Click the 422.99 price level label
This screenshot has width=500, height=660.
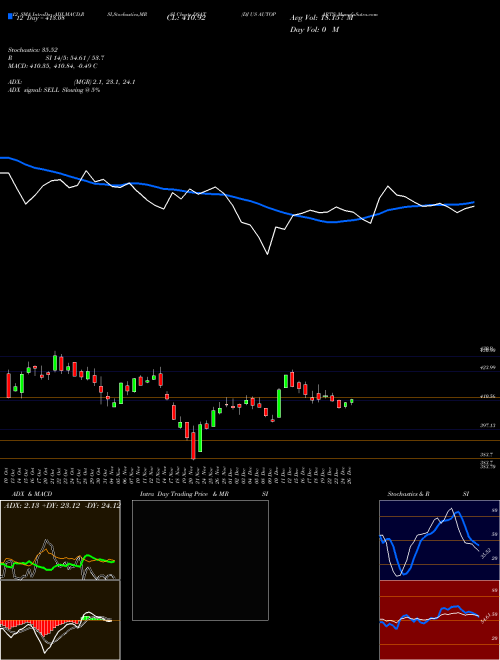pyautogui.click(x=487, y=367)
